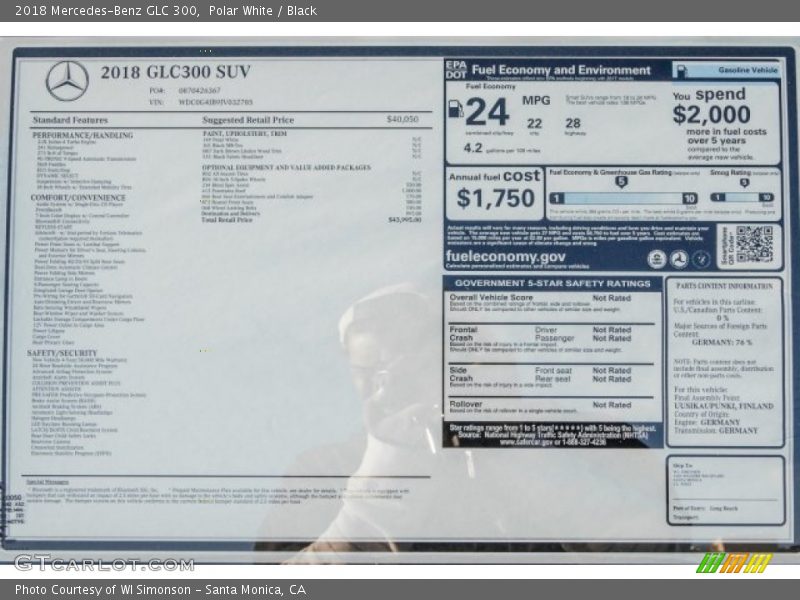Click the 'Transmission: GERMANY' origin line
Viewport: 800px width, 600px height.
pyautogui.click(x=716, y=431)
